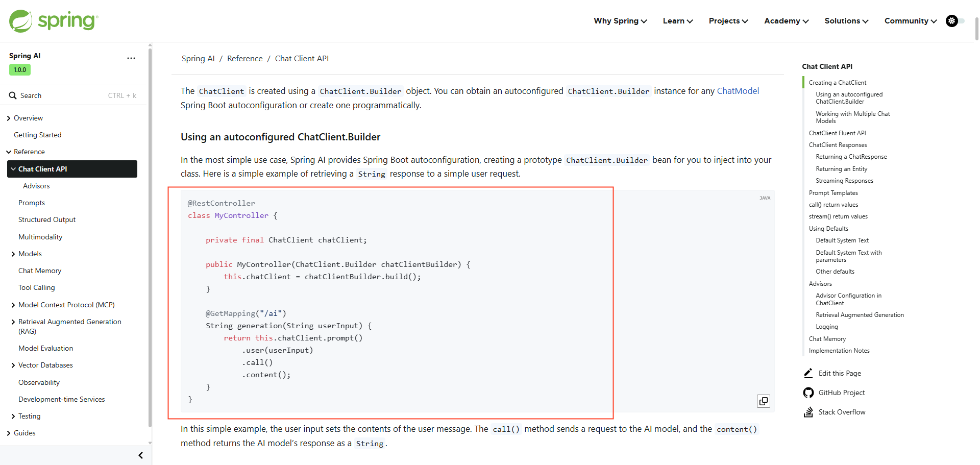Jump to Streaming Responses section
The image size is (980, 465).
(845, 181)
